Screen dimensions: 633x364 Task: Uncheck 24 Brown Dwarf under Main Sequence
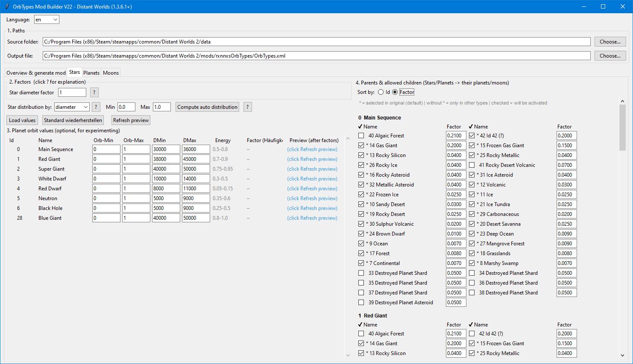coord(361,234)
